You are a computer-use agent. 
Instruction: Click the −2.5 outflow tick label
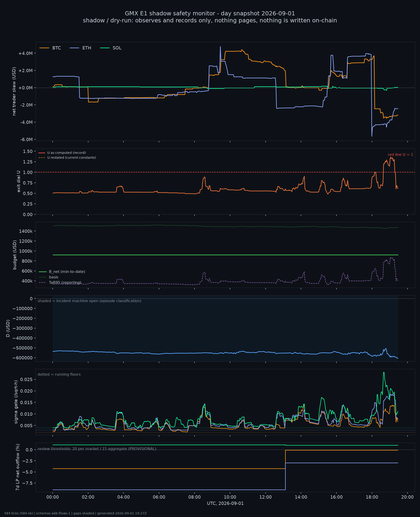click(x=27, y=461)
